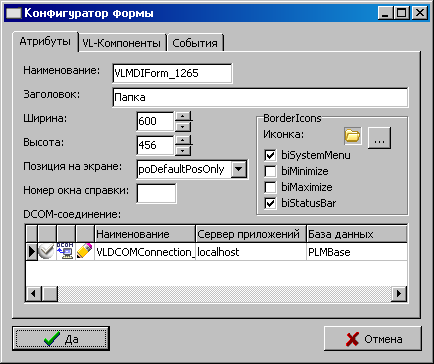Image resolution: width=434 pixels, height=364 pixels.
Task: Click the grid scrollbar left arrow
Action: click(x=33, y=294)
